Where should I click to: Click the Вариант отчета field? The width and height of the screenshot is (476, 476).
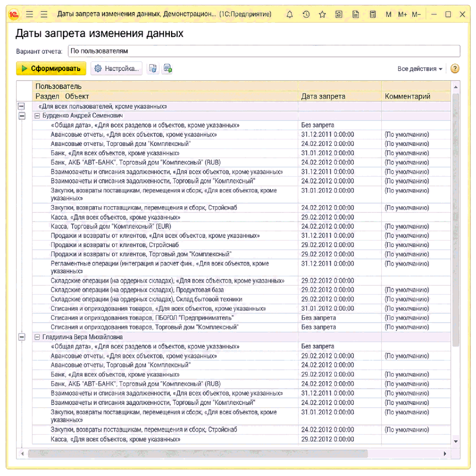[x=264, y=51]
